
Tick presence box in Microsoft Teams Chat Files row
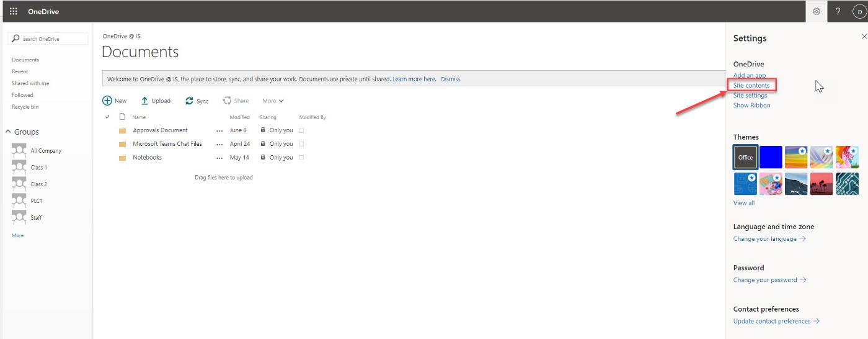click(302, 144)
